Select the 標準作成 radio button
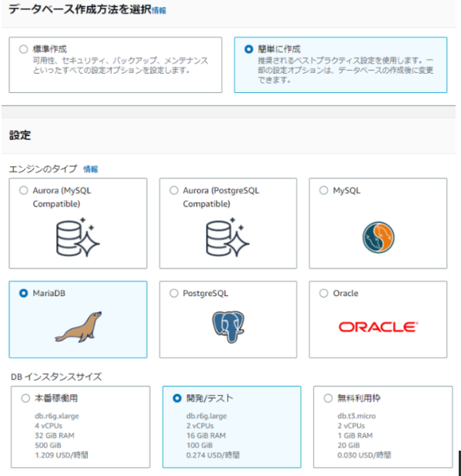This screenshot has width=461, height=476. (23, 49)
